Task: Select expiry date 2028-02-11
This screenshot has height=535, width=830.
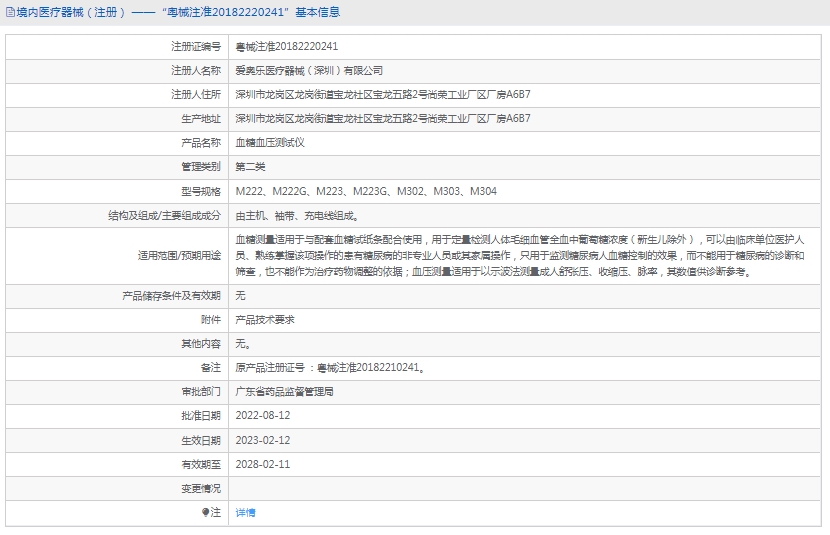Action: [262, 464]
